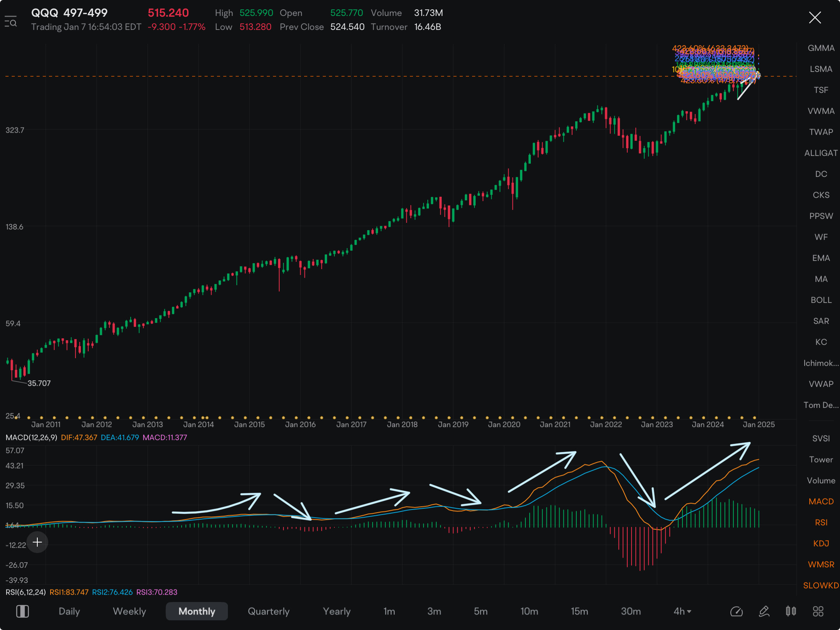This screenshot has width=840, height=630.
Task: Enable the SAR indicator
Action: 821,321
